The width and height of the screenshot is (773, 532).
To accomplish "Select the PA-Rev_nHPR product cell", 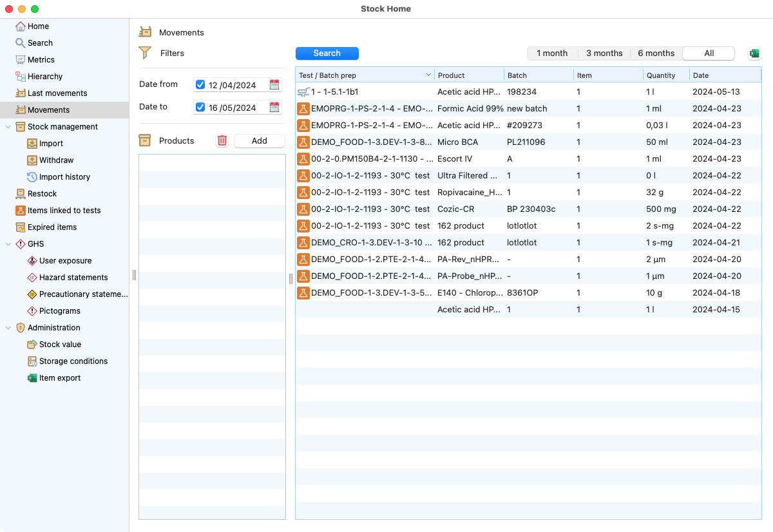I will 470,260.
